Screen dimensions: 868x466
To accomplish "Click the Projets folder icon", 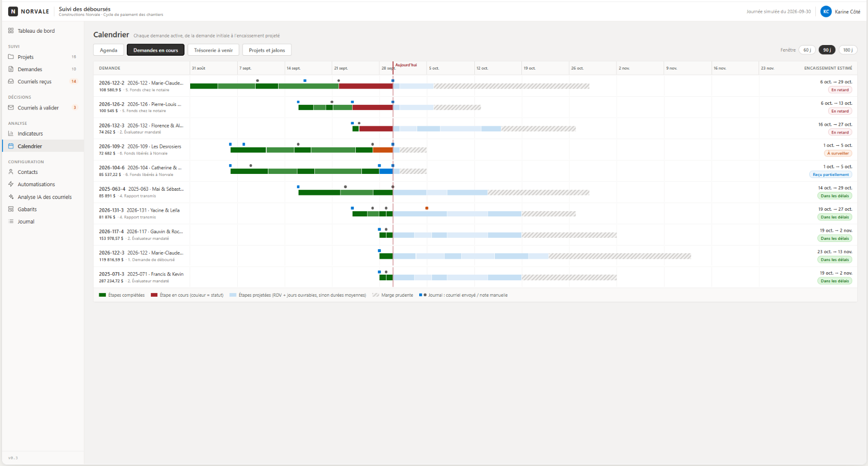I will pos(11,57).
